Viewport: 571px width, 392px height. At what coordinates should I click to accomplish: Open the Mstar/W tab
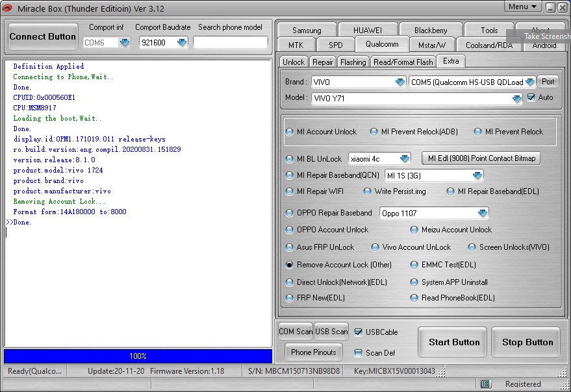pos(432,45)
